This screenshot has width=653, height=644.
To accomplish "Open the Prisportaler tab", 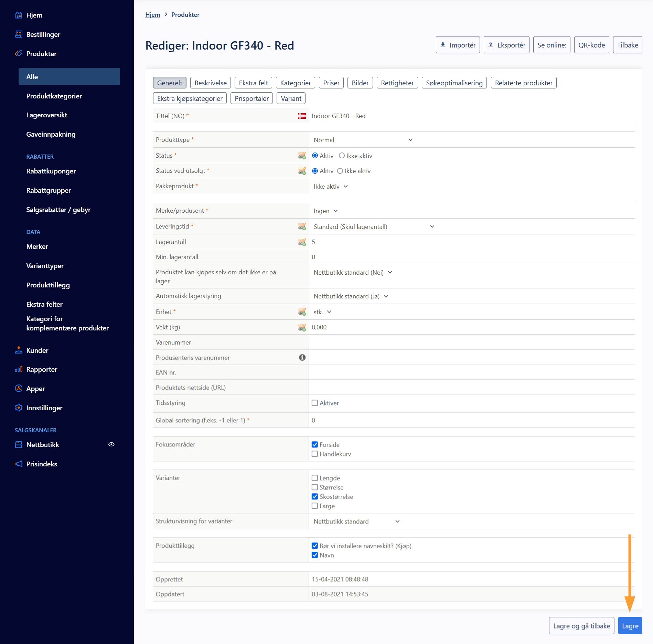I will click(251, 98).
